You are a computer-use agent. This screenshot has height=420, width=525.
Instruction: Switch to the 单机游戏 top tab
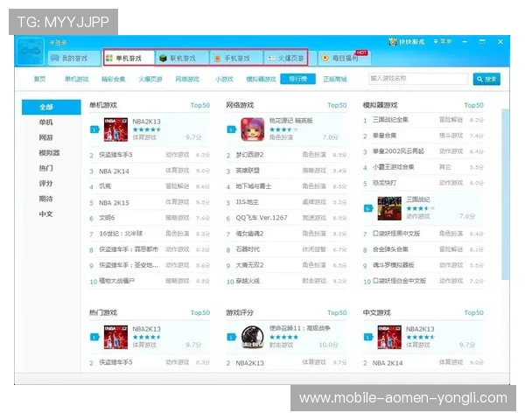129,59
